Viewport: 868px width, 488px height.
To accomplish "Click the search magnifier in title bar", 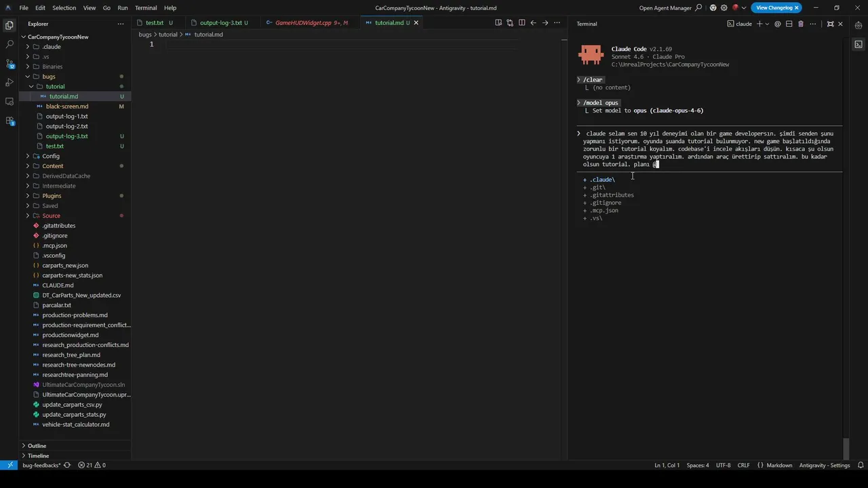I will tap(698, 7).
